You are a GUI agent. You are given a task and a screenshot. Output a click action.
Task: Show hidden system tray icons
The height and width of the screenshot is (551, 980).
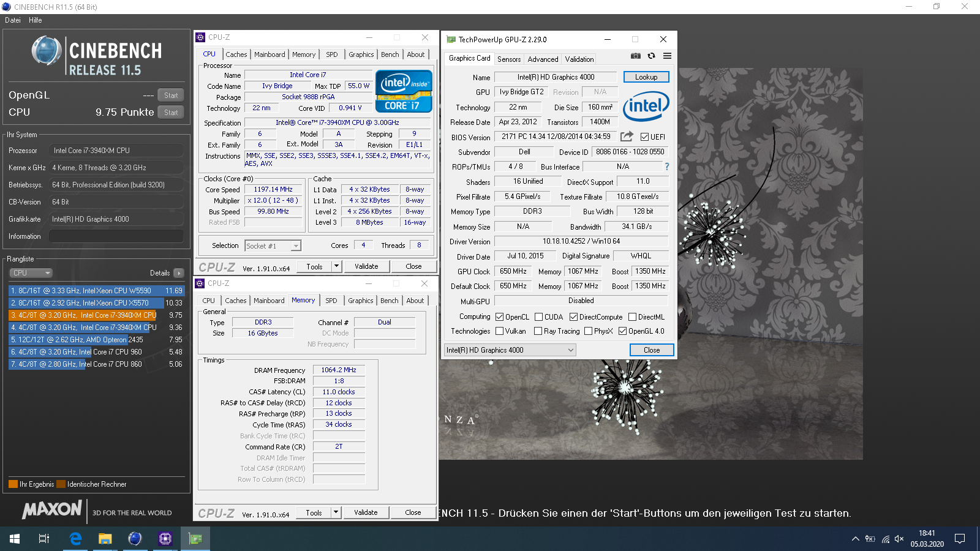pyautogui.click(x=855, y=539)
